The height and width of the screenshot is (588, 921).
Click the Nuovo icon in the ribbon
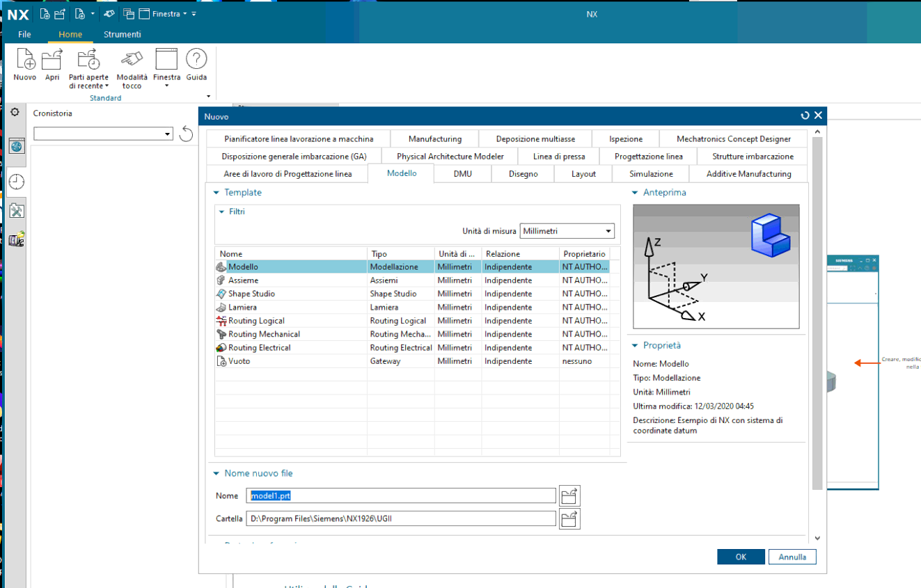click(x=25, y=60)
